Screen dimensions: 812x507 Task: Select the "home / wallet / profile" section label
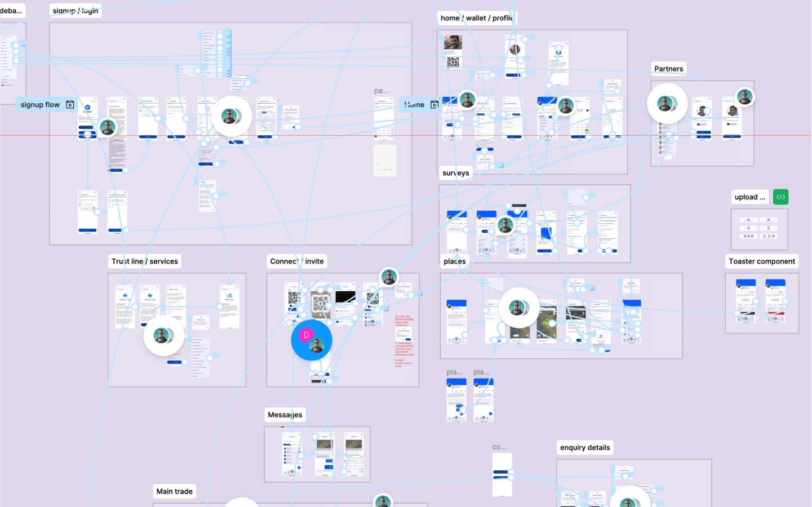(x=477, y=18)
